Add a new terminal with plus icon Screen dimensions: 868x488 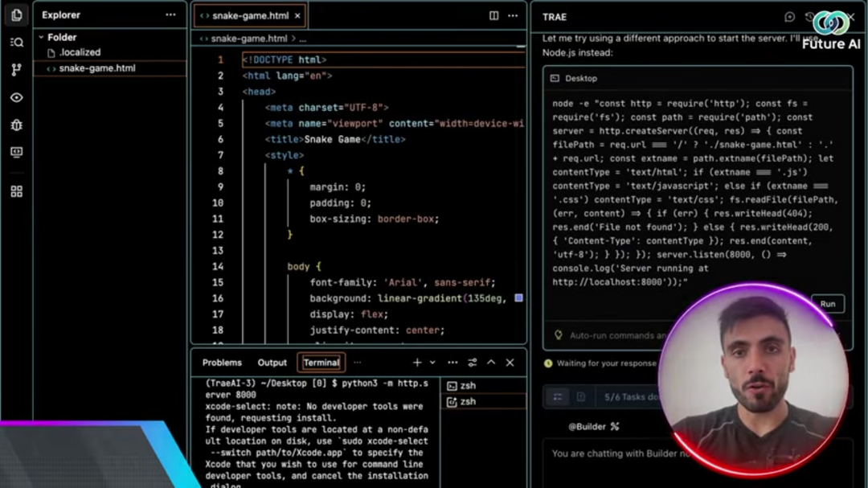click(417, 363)
